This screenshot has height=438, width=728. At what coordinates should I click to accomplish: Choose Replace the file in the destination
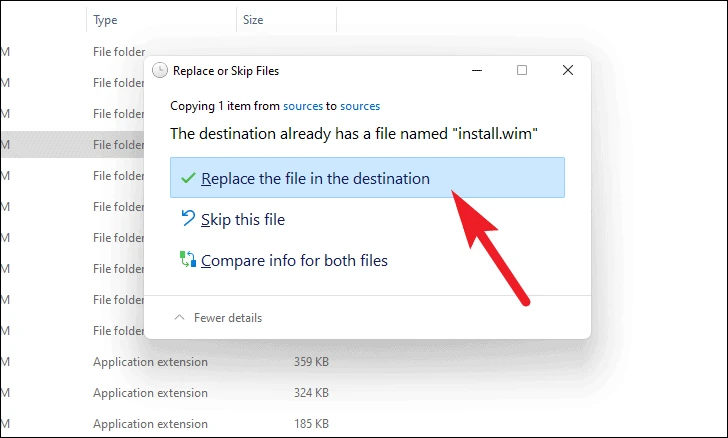pos(315,179)
